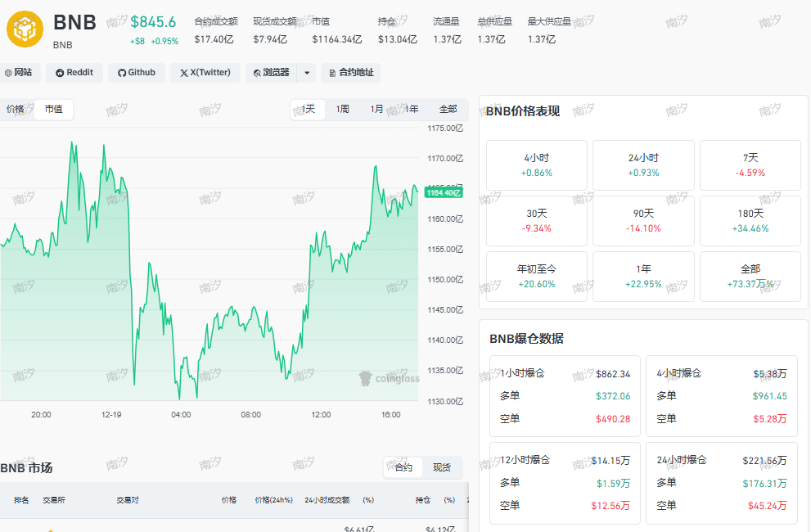Viewport: 811px width, 532px height.
Task: Switch chart to 市值 view
Action: coord(54,109)
